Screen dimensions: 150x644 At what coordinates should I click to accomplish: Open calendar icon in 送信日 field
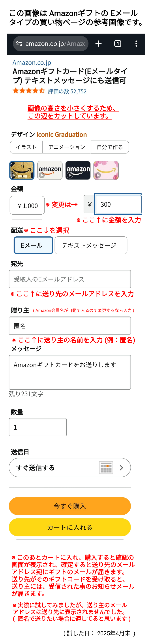point(106,467)
